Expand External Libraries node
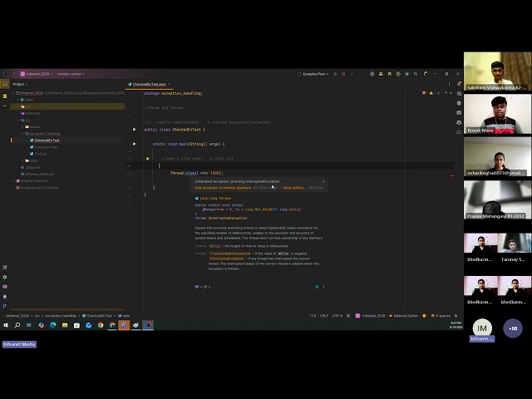The width and height of the screenshot is (532, 399). [x=13, y=181]
